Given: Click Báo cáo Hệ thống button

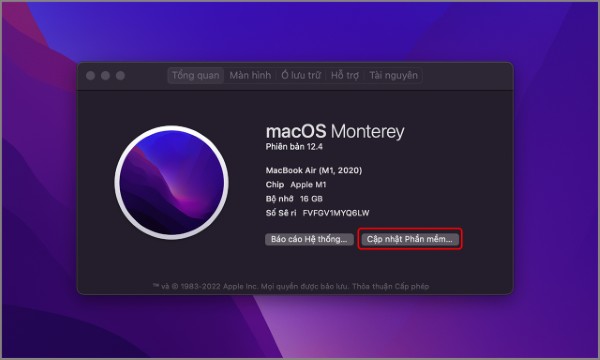Looking at the screenshot, I should coord(309,239).
